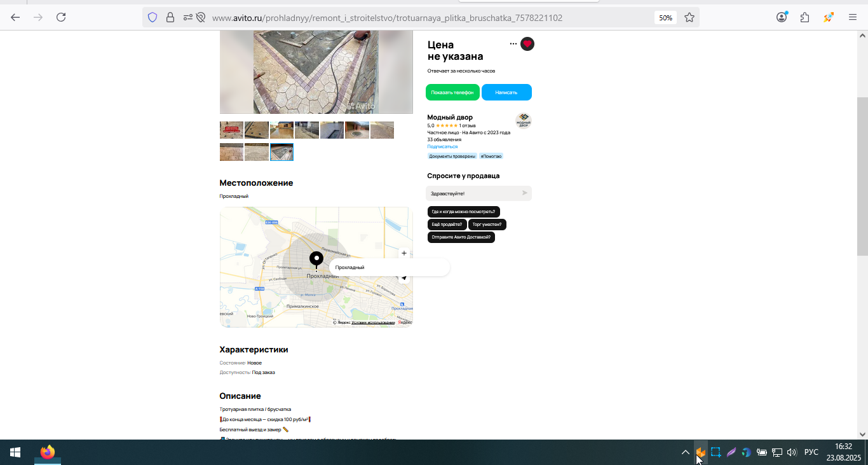Click the Firefox taskbar icon
The width and height of the screenshot is (868, 465).
tap(48, 452)
